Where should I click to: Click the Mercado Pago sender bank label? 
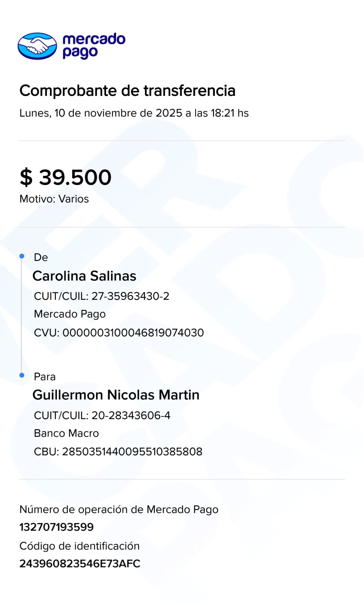coord(70,314)
